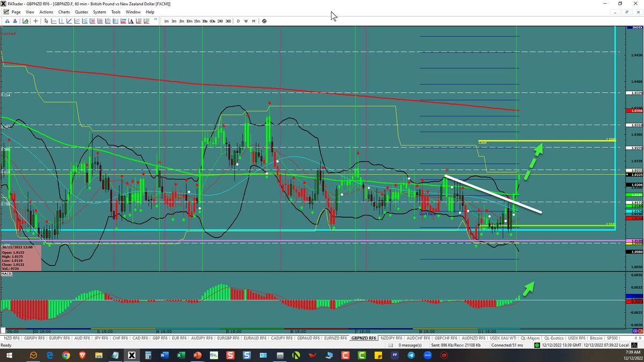Select the arrow pointer tool
The image size is (644, 362).
[46, 21]
